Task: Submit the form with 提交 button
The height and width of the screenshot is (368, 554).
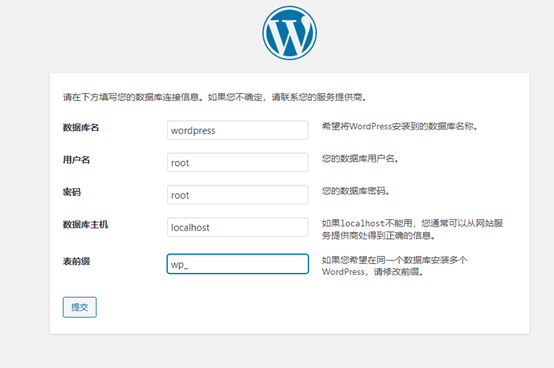Action: [79, 307]
